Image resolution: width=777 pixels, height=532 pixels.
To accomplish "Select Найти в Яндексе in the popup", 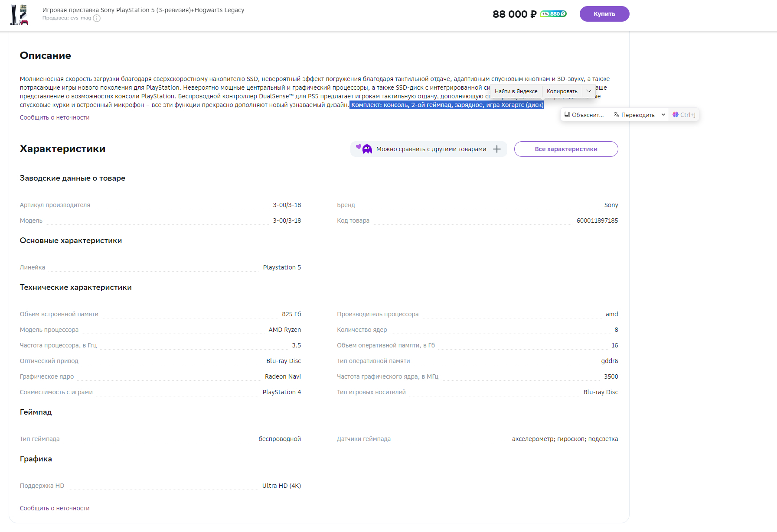I will tap(516, 91).
